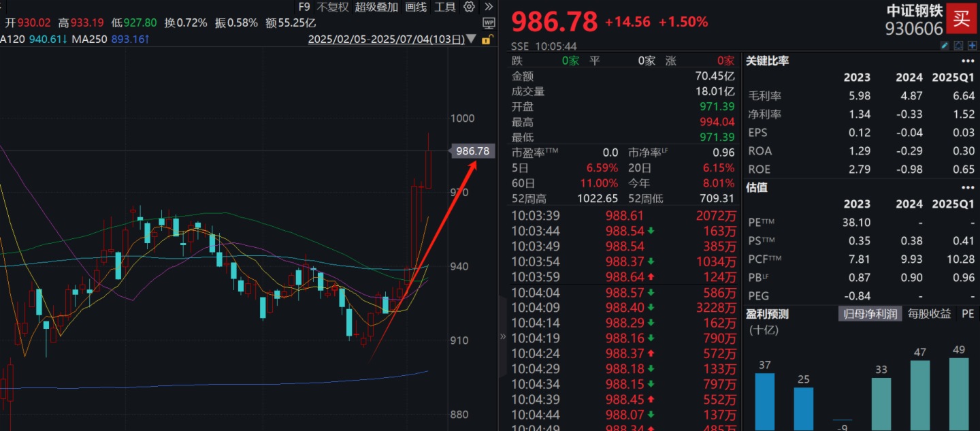Add to watchlist with blue plus icon
The width and height of the screenshot is (980, 431).
click(x=972, y=46)
